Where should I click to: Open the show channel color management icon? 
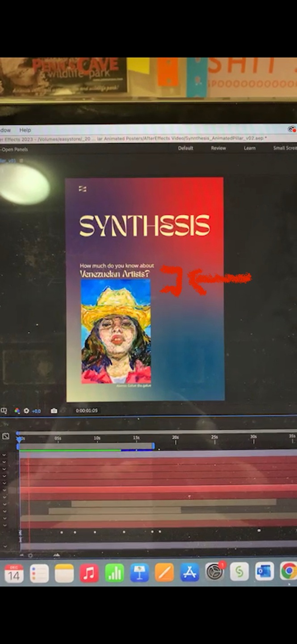[x=17, y=411]
